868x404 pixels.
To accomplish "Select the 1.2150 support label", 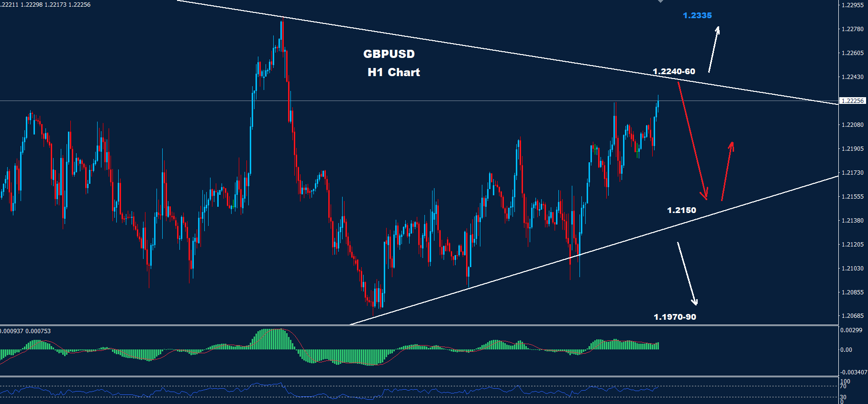I will (681, 210).
